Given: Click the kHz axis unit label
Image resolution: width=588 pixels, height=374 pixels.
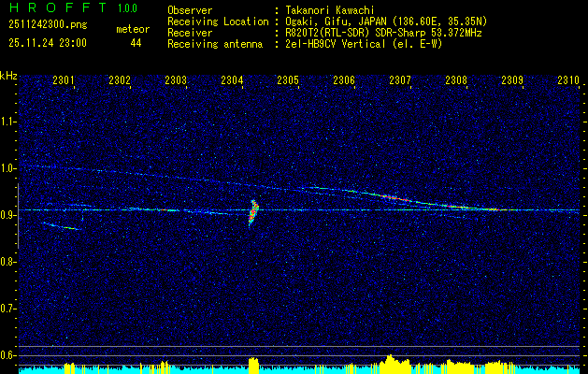Looking at the screenshot, I should (8, 76).
